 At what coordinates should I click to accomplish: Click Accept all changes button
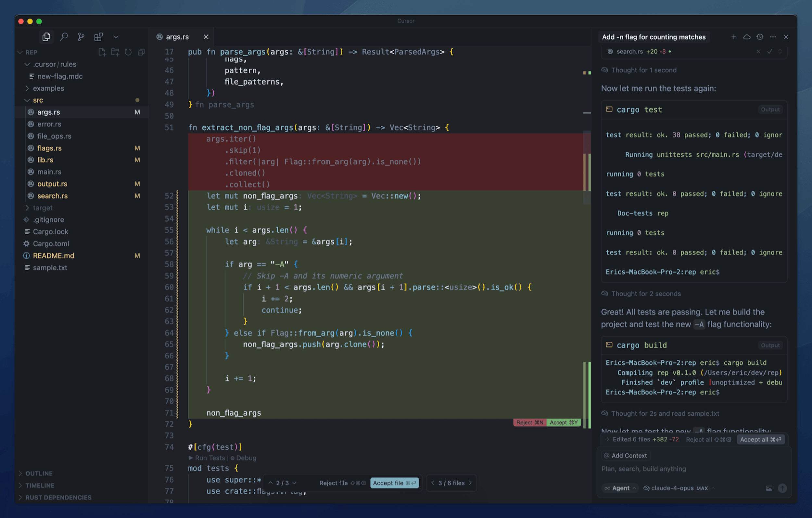(x=760, y=439)
